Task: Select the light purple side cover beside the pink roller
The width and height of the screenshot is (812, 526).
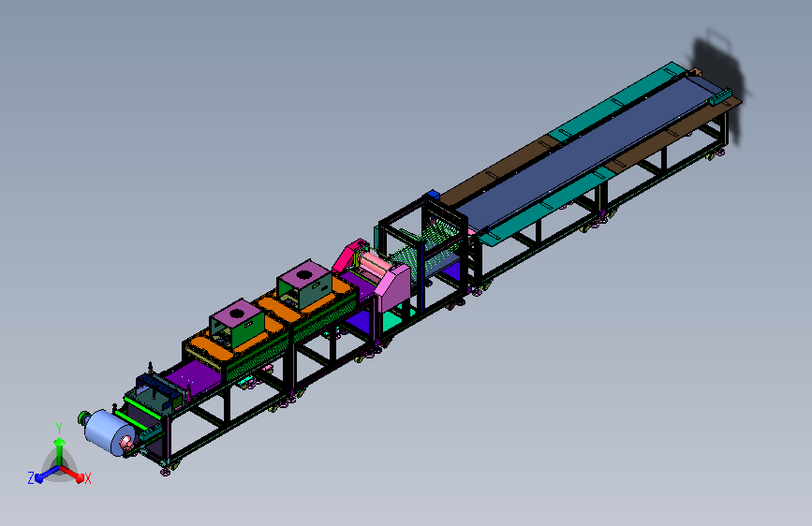Action: (x=392, y=287)
